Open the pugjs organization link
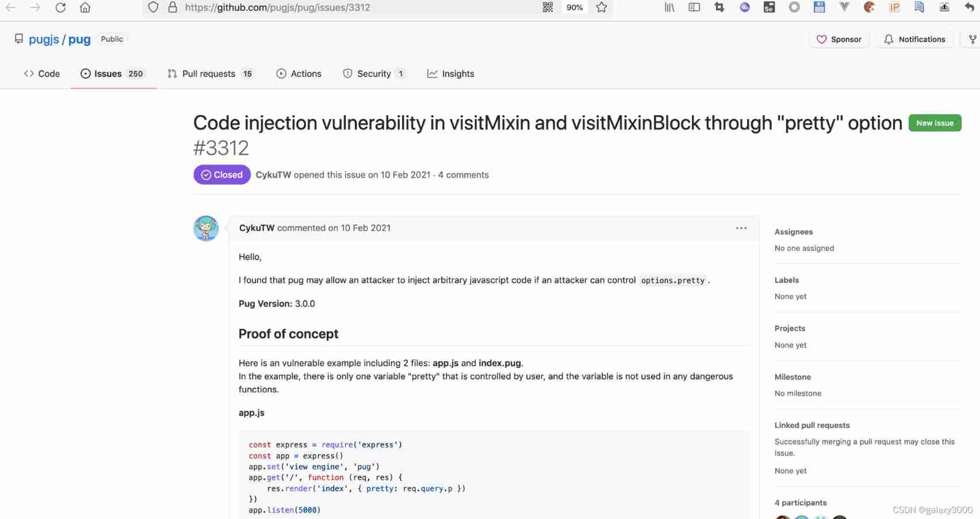The width and height of the screenshot is (980, 519). click(x=44, y=39)
